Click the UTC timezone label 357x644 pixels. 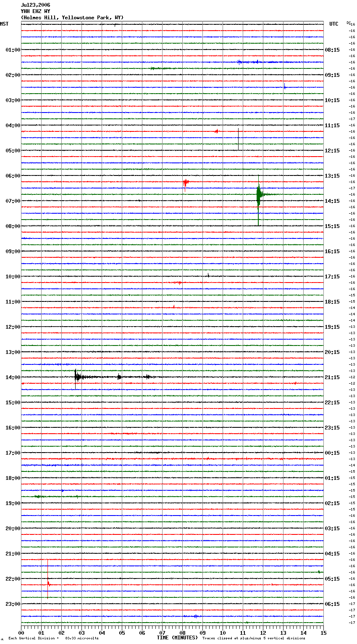coord(334,24)
